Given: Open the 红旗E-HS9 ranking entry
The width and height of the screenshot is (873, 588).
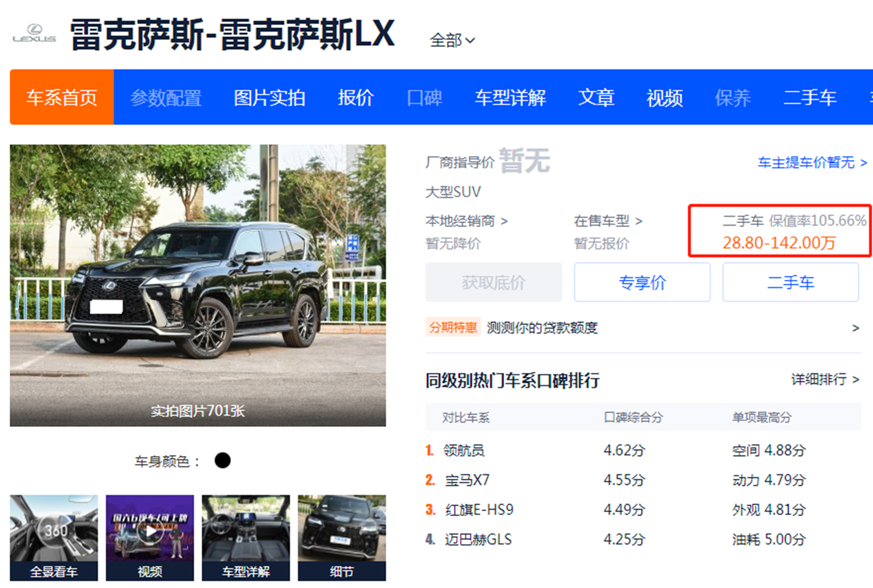Looking at the screenshot, I should (x=479, y=510).
